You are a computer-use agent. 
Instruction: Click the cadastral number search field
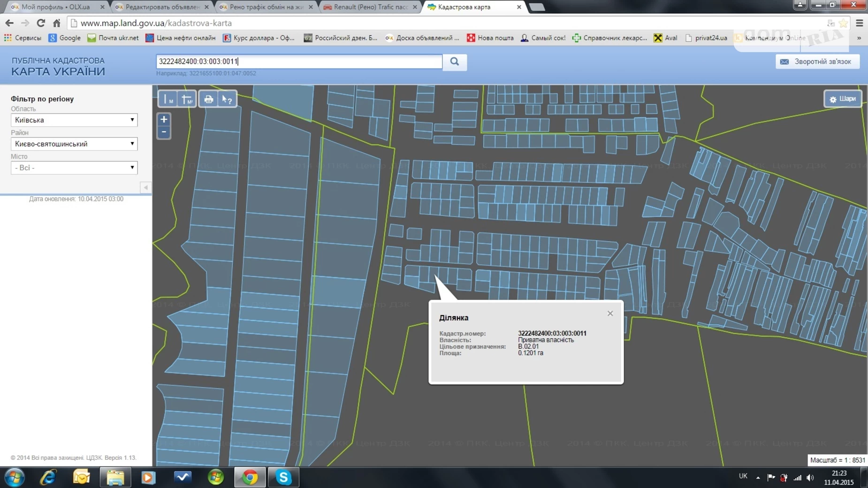[299, 61]
